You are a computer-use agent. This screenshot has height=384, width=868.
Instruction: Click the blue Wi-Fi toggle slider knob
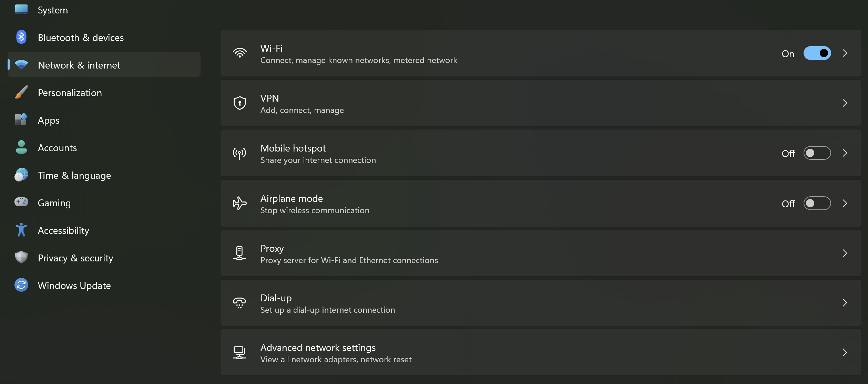(823, 53)
